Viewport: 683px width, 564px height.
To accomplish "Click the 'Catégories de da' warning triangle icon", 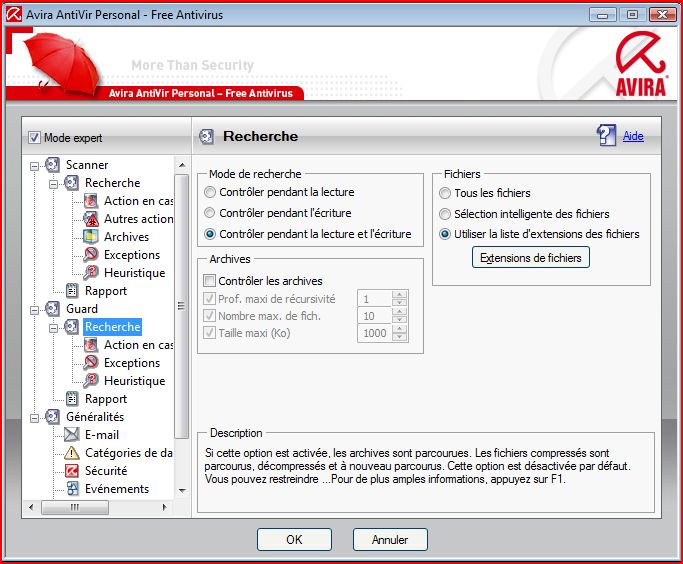I will pos(71,453).
